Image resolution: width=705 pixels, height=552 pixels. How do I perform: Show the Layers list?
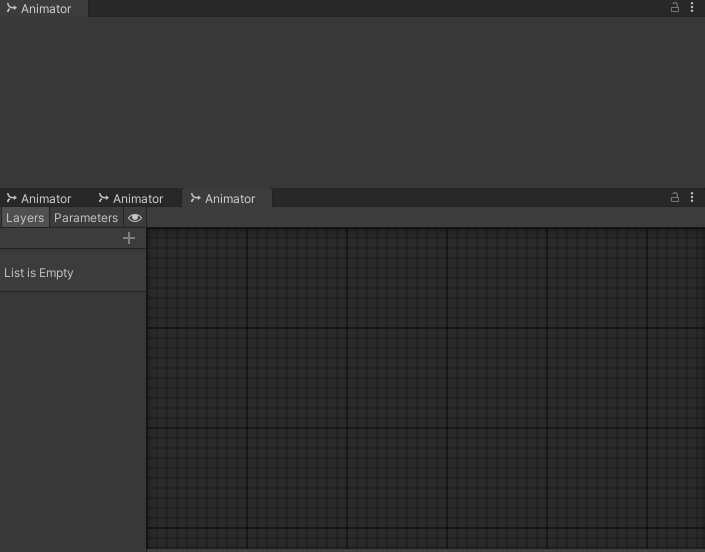tap(25, 218)
